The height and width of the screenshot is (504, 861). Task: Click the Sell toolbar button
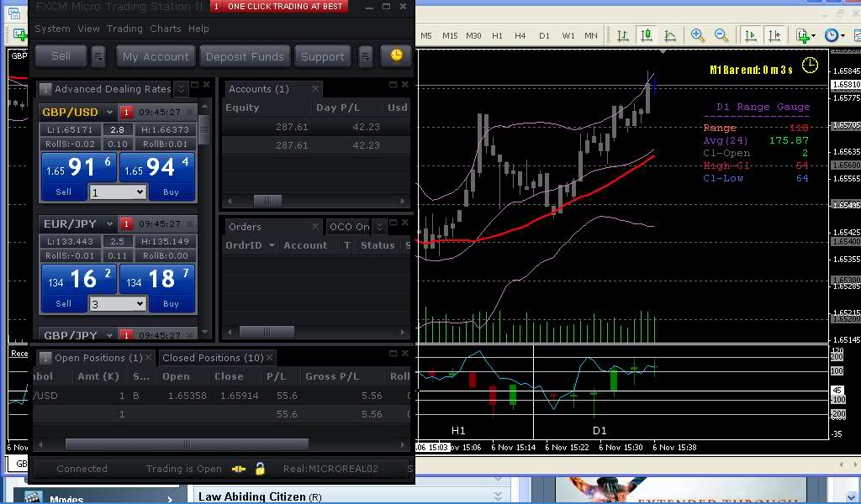(x=61, y=56)
